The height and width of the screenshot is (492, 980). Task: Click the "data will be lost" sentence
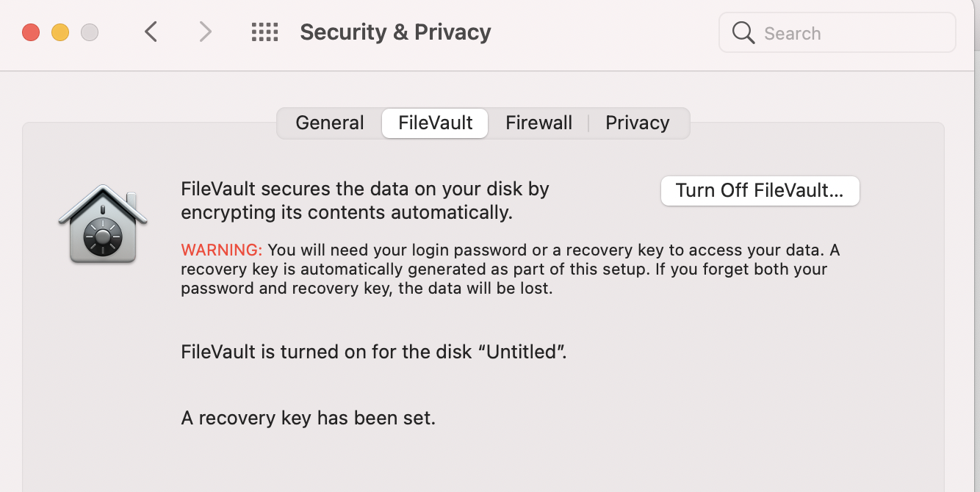[x=475, y=288]
